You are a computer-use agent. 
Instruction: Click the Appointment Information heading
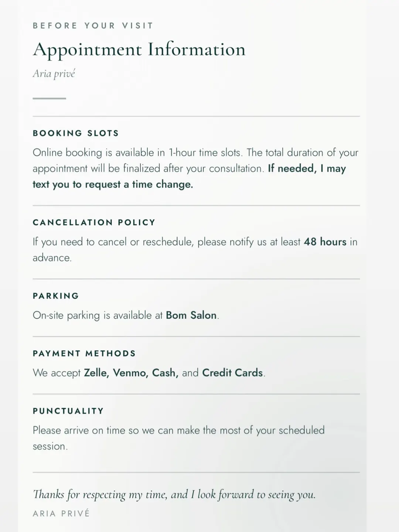pyautogui.click(x=139, y=50)
